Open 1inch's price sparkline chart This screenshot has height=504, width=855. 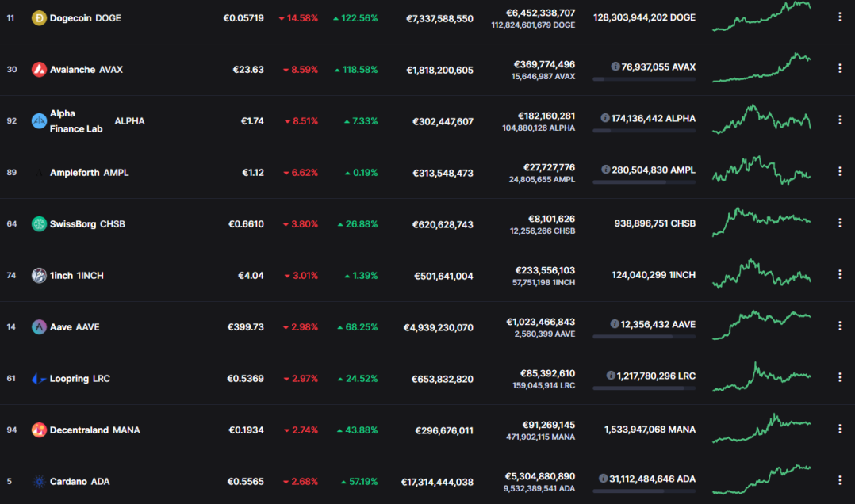point(761,273)
